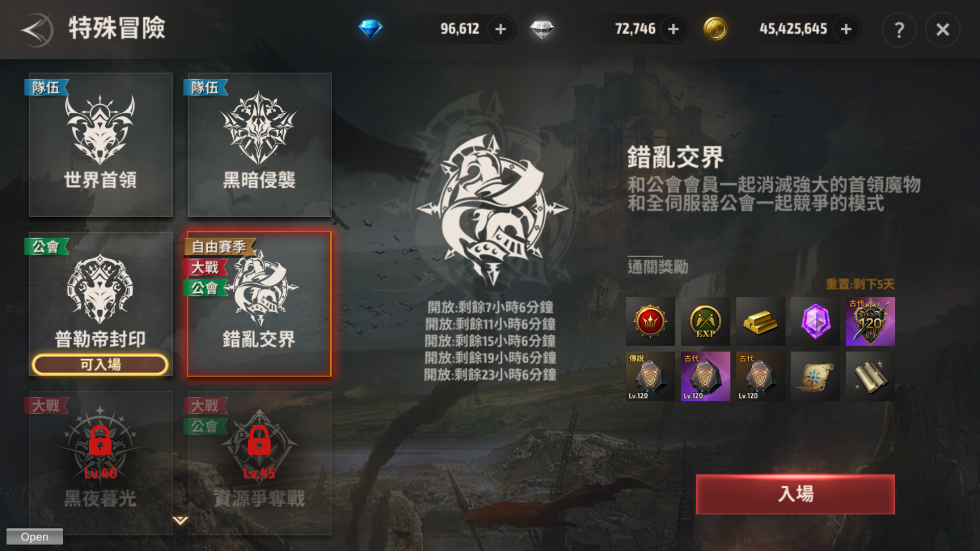Click the gold bars reward icon
The height and width of the screenshot is (551, 980).
761,321
